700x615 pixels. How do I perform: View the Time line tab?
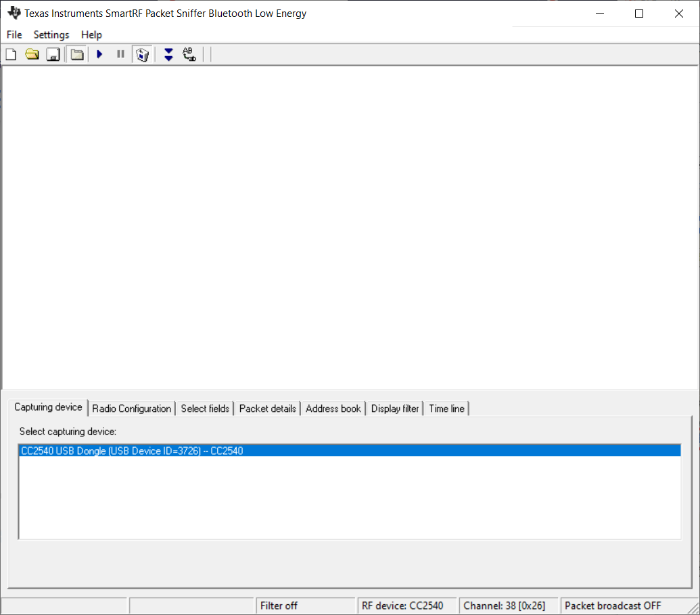tap(446, 409)
